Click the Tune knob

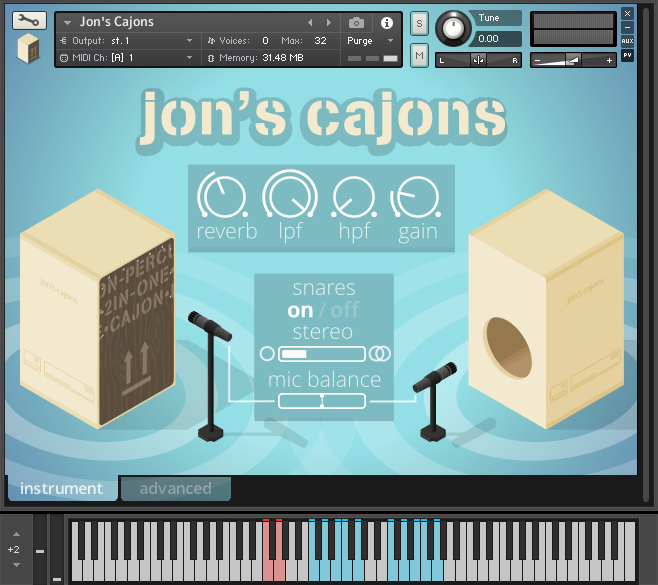tap(453, 29)
